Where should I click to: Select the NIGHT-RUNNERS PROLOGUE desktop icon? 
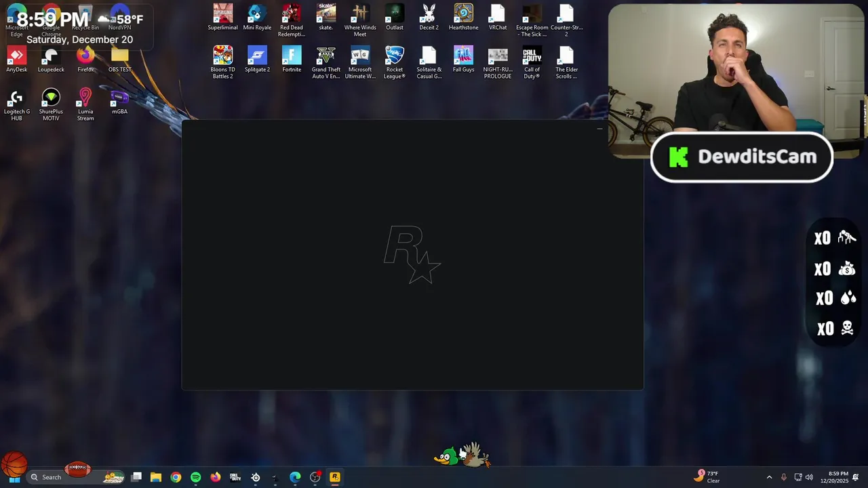pos(498,63)
